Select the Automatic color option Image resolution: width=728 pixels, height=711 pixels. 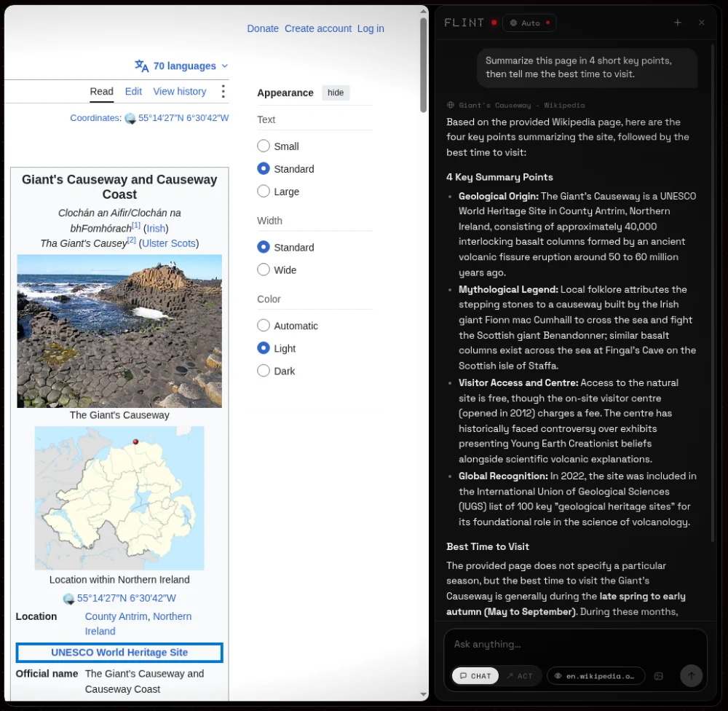(x=264, y=326)
